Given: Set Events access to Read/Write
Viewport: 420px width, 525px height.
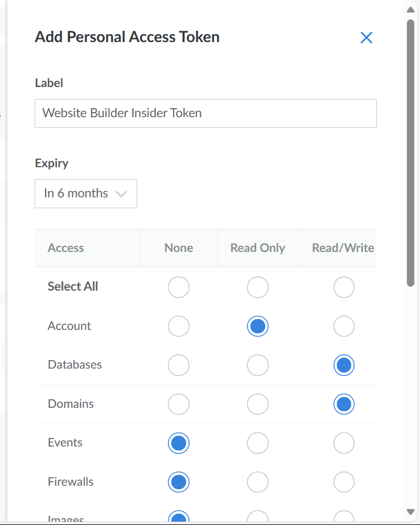Looking at the screenshot, I should [344, 443].
